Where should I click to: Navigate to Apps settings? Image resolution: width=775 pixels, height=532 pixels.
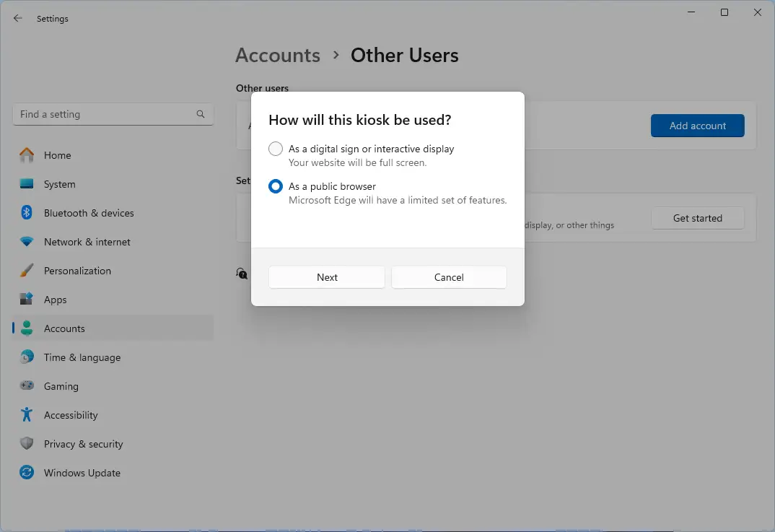pos(113,299)
